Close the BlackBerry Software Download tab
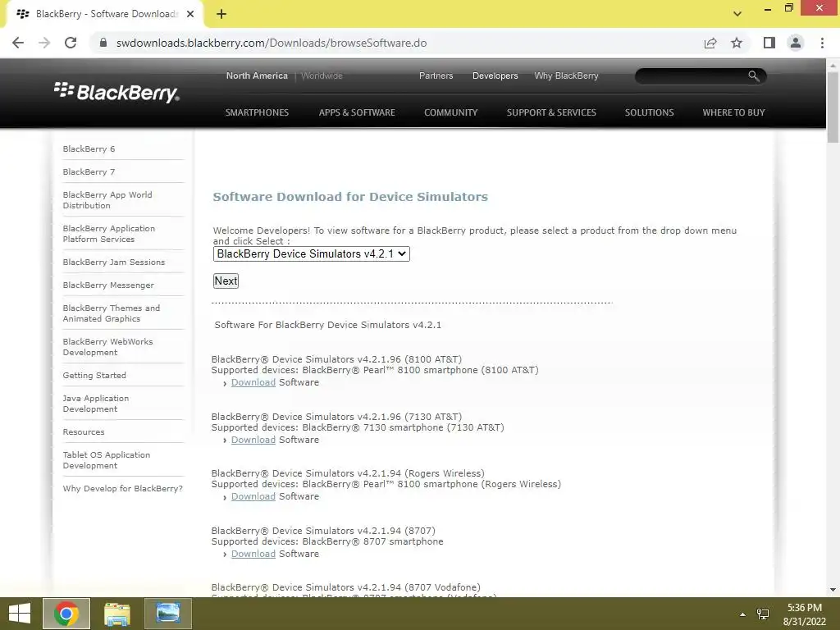This screenshot has width=840, height=630. 190,14
